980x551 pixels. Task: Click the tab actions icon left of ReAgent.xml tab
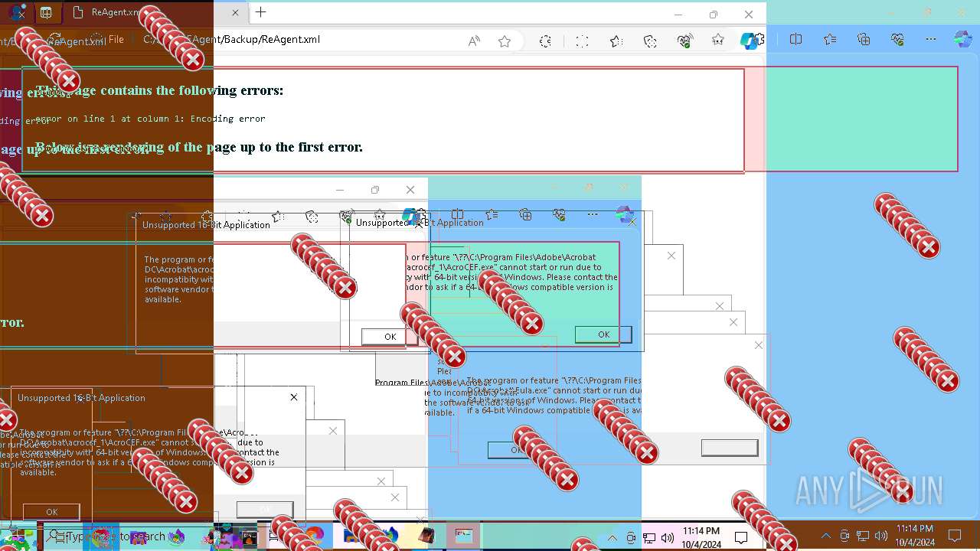point(46,12)
